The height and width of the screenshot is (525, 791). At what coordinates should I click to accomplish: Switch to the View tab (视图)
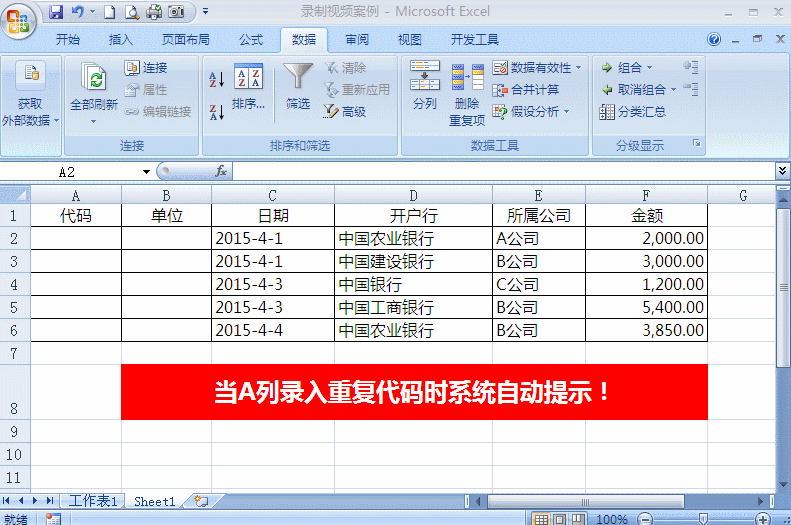[410, 39]
